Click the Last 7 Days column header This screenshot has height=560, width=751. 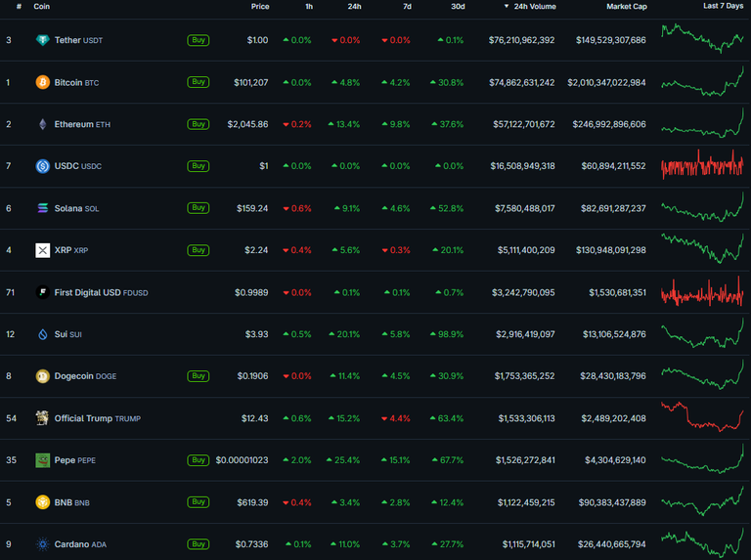coord(724,6)
